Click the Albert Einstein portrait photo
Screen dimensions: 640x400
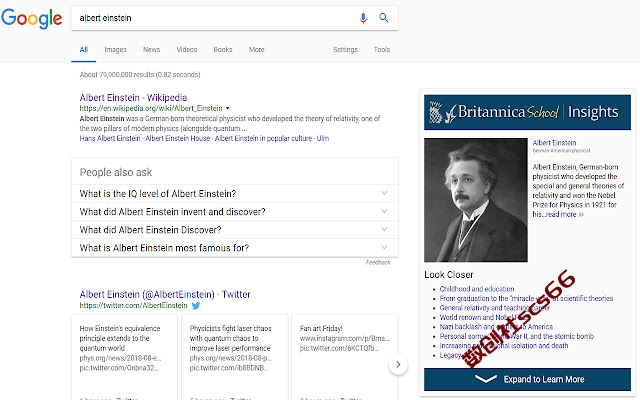pos(476,200)
